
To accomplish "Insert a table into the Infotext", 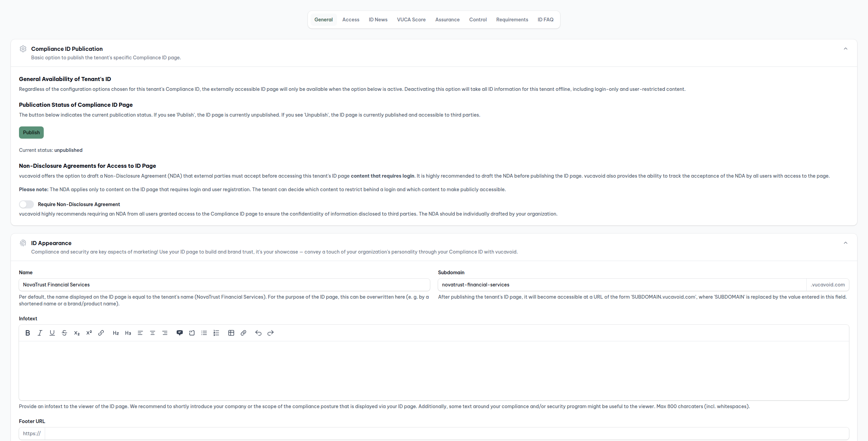I will (231, 333).
